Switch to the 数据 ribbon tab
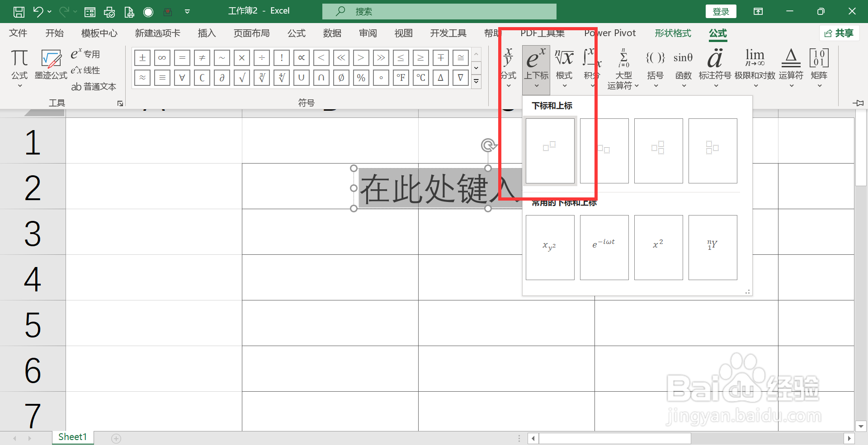 click(x=332, y=33)
